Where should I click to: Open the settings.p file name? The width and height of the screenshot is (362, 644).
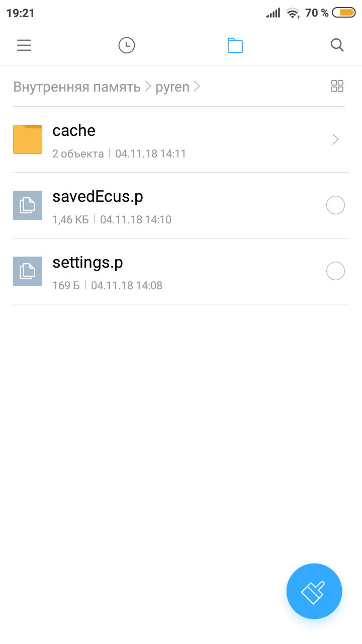[87, 263]
